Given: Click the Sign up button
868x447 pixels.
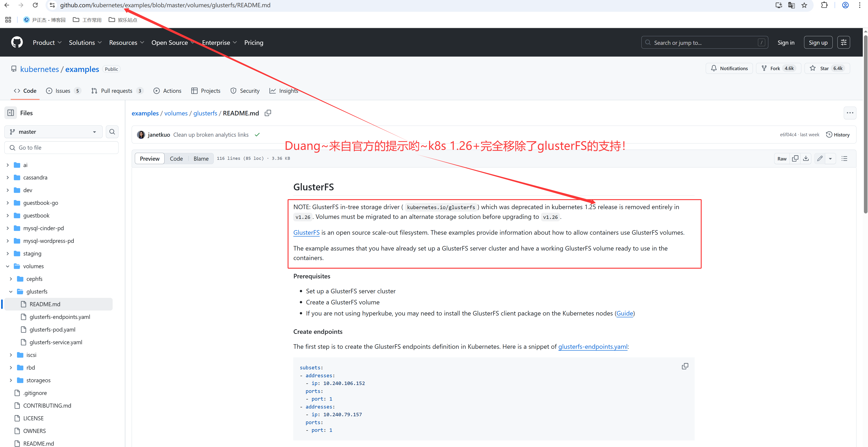Looking at the screenshot, I should [818, 42].
